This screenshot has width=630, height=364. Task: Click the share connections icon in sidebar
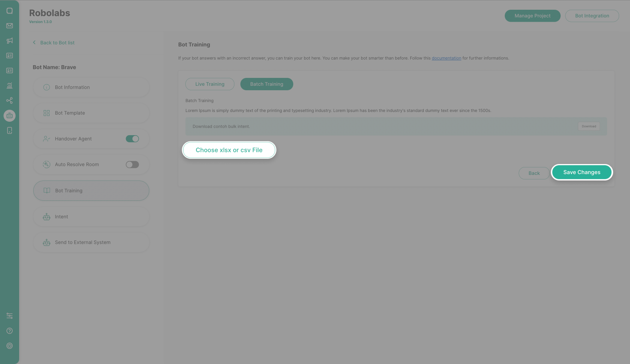9,100
